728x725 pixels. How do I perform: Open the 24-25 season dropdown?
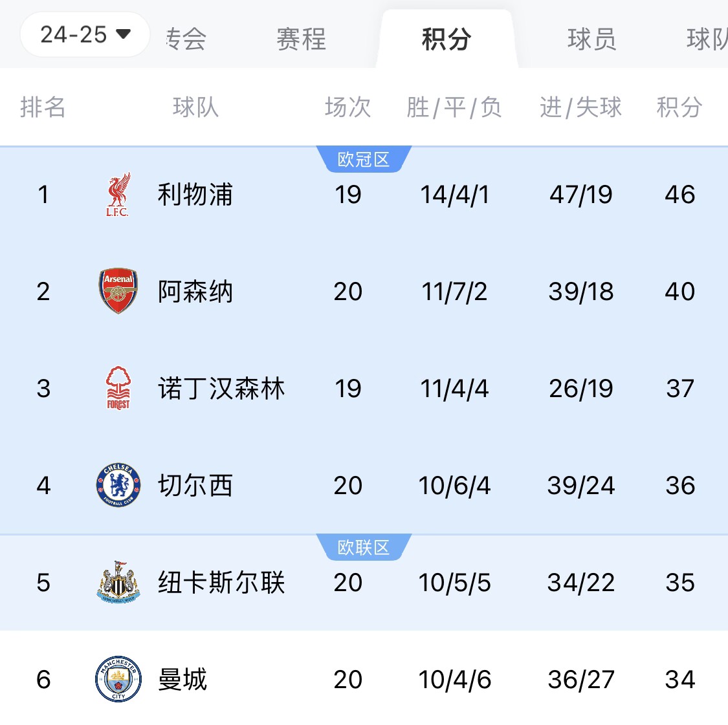tap(85, 34)
